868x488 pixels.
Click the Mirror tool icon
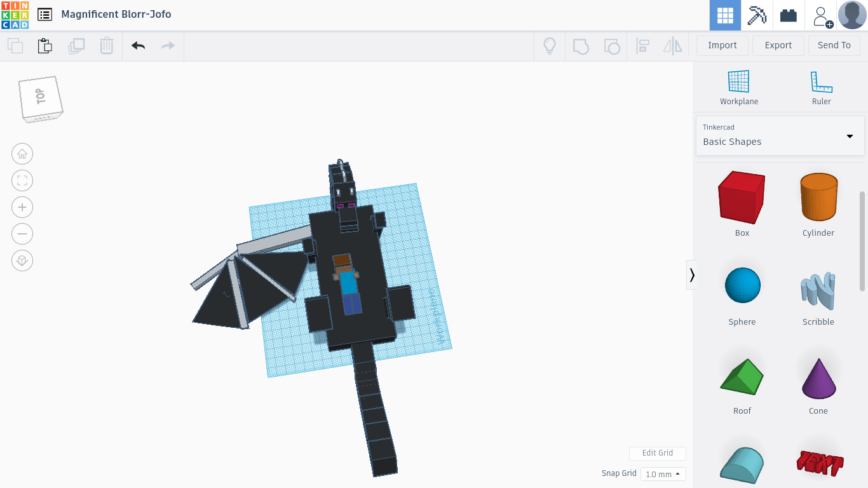pyautogui.click(x=672, y=46)
